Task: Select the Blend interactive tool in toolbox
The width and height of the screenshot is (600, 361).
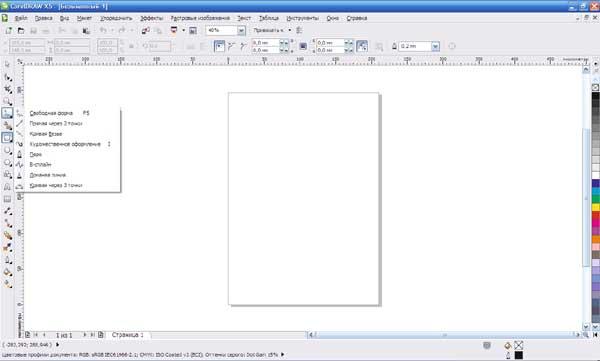Action: click(7, 235)
